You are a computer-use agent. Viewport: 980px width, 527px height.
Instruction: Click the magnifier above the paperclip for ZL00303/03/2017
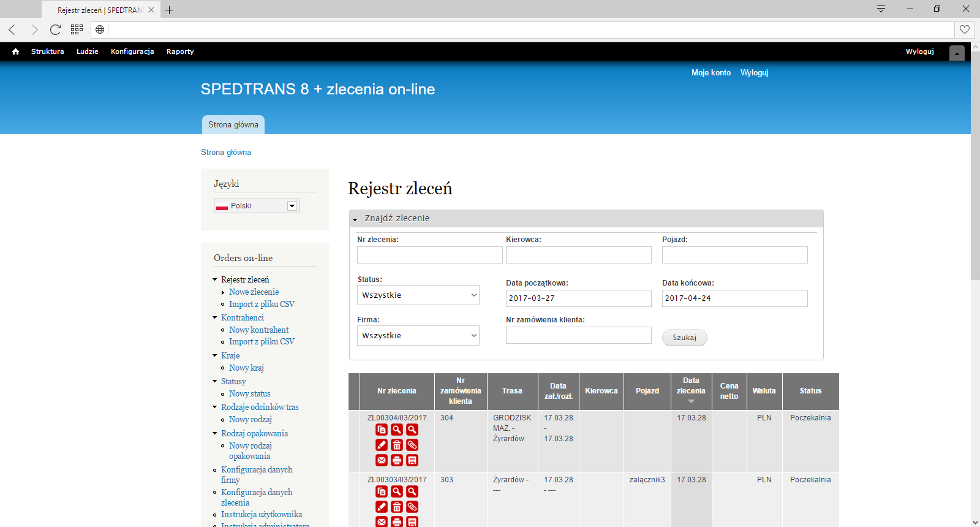coord(412,491)
